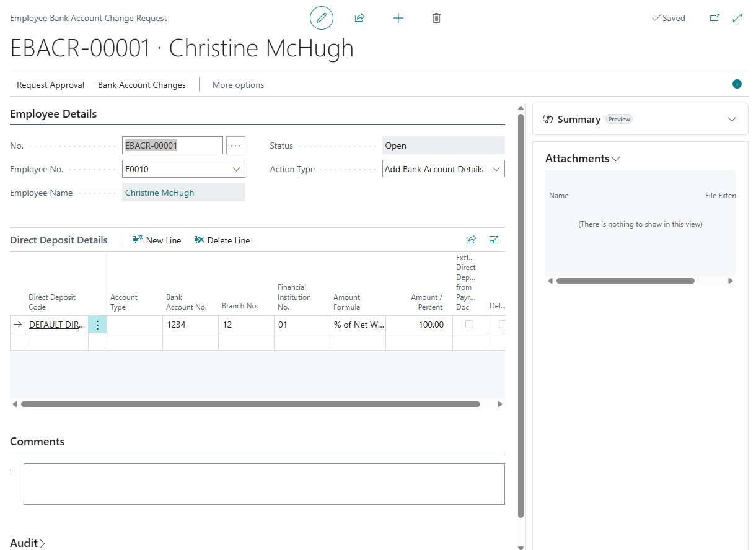Toggle the Del... checkbox in first row
756x550 pixels.
[502, 325]
